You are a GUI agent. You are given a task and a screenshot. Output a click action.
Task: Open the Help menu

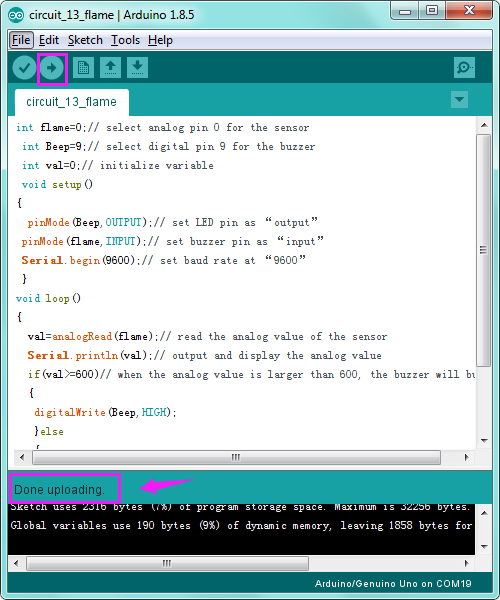pos(160,40)
